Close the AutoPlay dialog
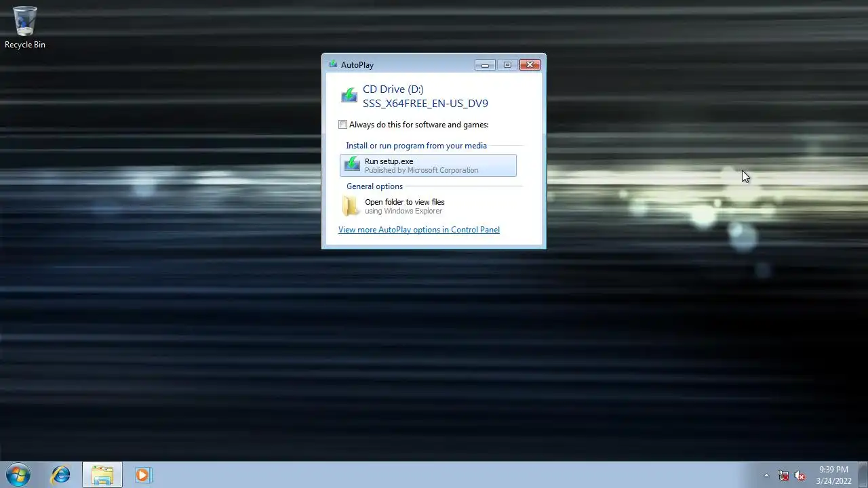This screenshot has width=868, height=488. coord(530,65)
